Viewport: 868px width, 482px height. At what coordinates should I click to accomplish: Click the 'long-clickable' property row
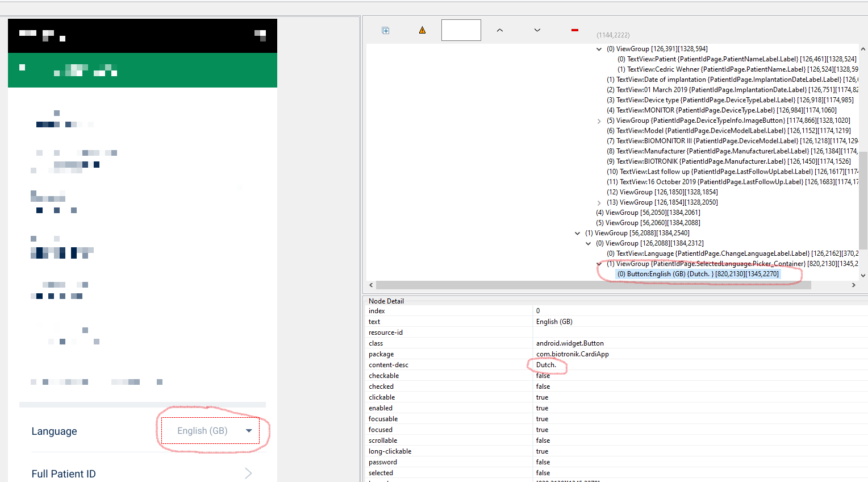tap(617, 451)
